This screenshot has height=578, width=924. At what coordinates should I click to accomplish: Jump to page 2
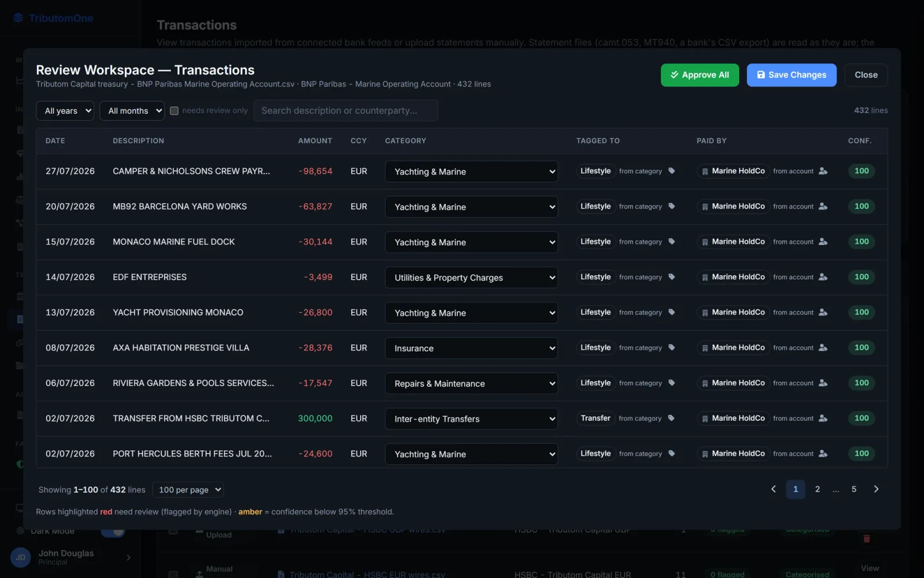tap(817, 489)
